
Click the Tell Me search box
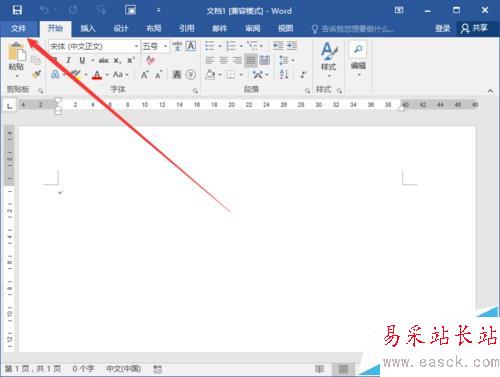click(353, 29)
